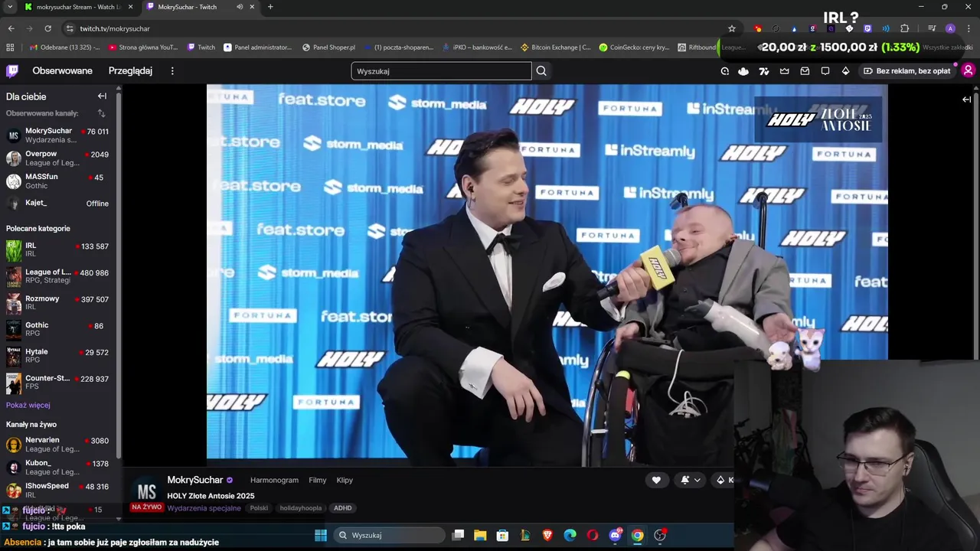Click the MokrySuchar channel avatar with NA ŻYWO badge
The width and height of the screenshot is (980, 551).
point(146,493)
